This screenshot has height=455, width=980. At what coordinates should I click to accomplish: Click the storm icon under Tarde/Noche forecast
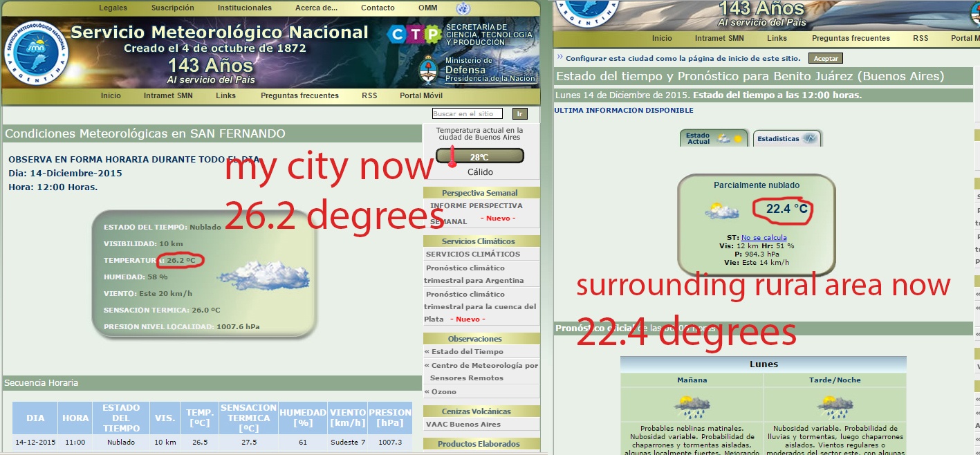(x=835, y=407)
